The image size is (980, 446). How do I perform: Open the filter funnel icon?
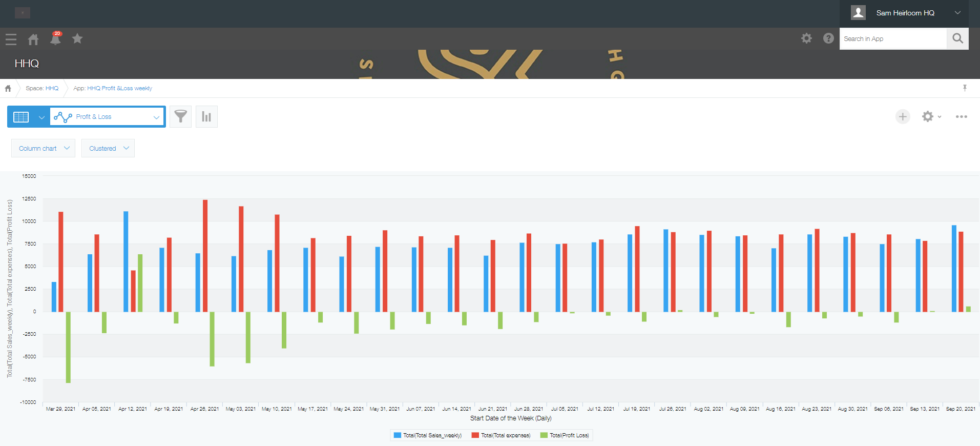pos(180,117)
